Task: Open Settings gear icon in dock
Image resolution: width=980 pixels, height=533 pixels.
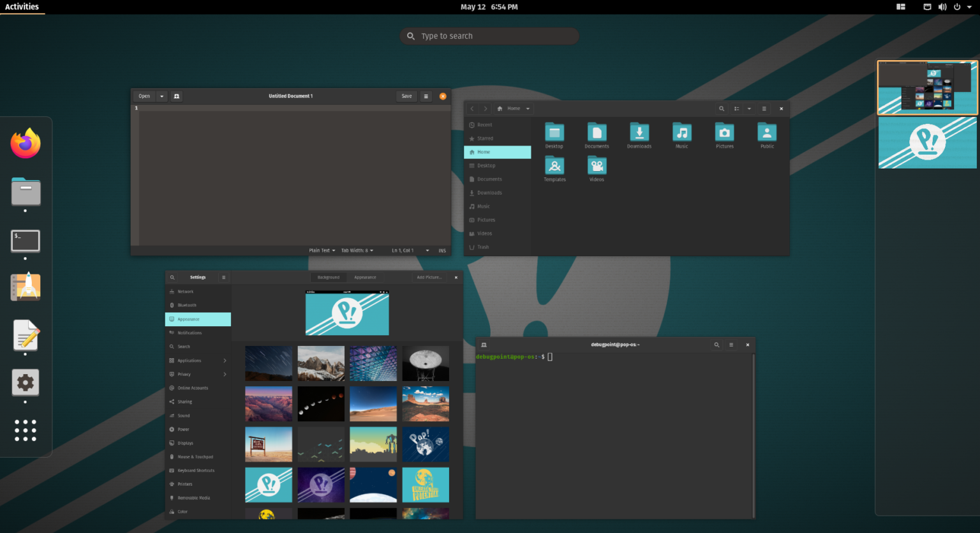Action: tap(26, 383)
